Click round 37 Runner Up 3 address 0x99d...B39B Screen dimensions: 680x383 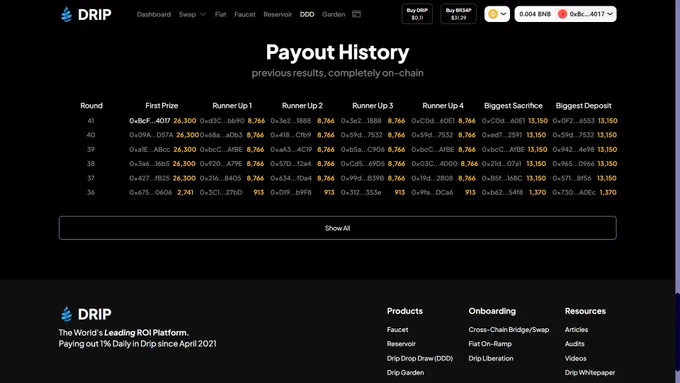(362, 178)
